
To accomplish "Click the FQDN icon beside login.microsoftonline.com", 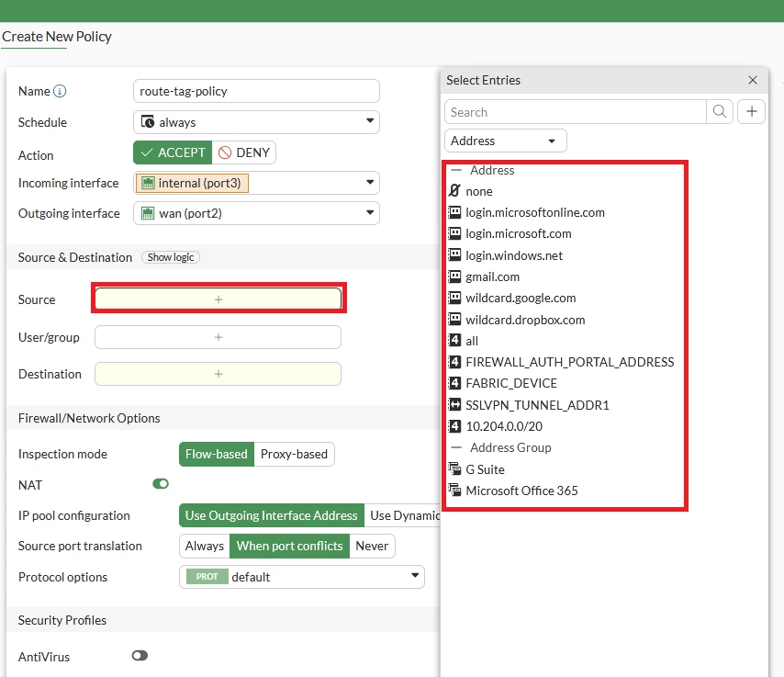I will click(454, 212).
